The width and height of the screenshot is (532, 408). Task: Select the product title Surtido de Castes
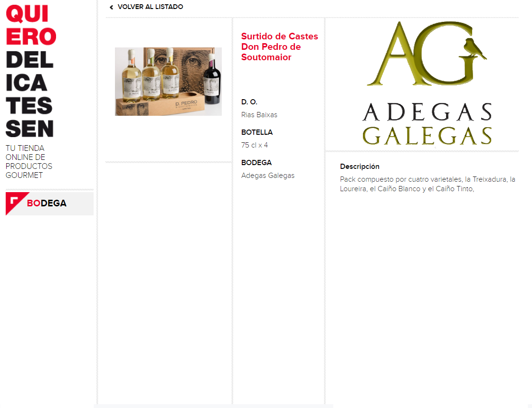(x=279, y=47)
